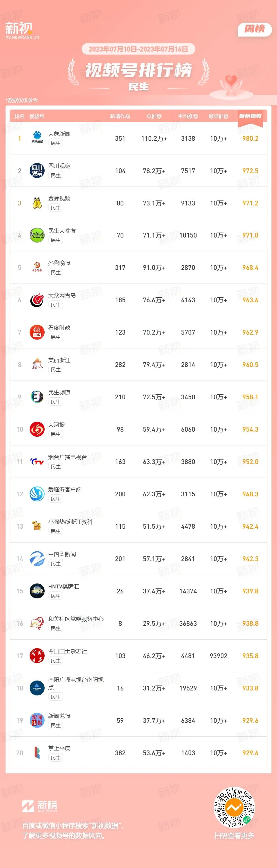Open the 金蝉视频 cicada logo

37,203
